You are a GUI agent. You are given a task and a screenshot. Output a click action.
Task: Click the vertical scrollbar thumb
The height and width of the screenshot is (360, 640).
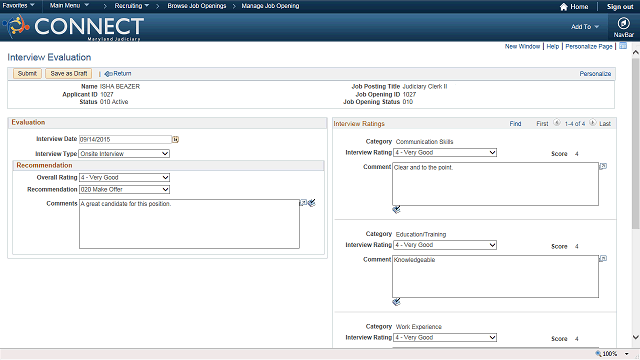pos(636,143)
